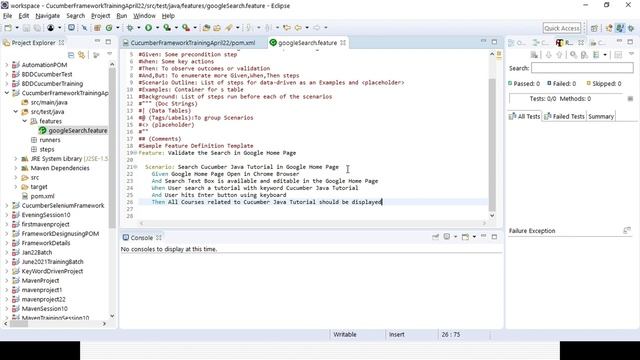Open the New file dropdown arrow
640x360 pixels.
(x=17, y=28)
